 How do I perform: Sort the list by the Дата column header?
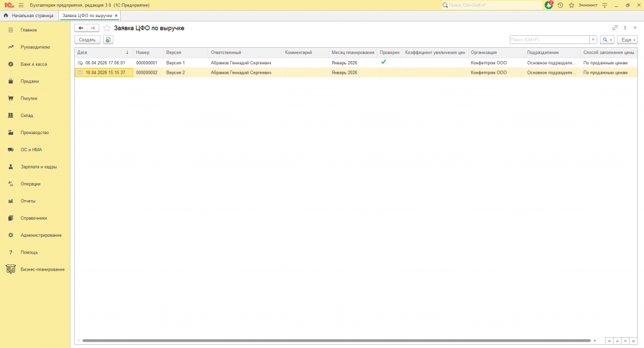point(104,53)
